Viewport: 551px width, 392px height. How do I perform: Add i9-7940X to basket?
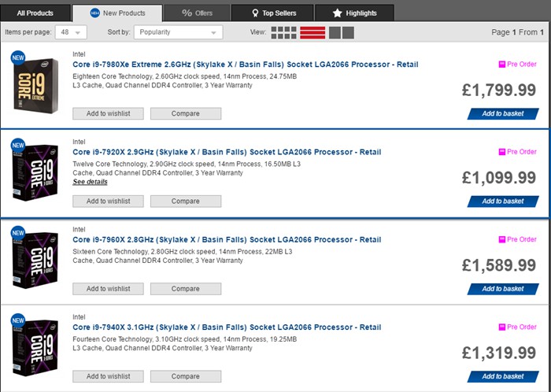(x=503, y=376)
